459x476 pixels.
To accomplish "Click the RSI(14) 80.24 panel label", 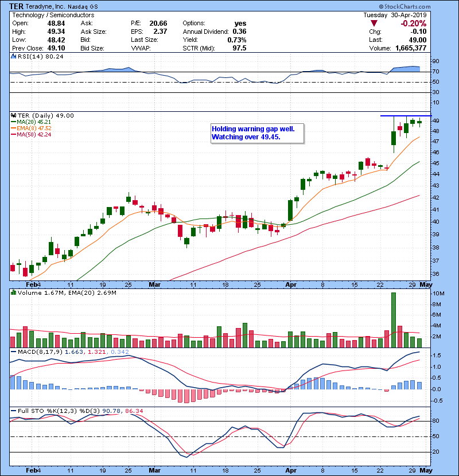I will click(x=40, y=56).
